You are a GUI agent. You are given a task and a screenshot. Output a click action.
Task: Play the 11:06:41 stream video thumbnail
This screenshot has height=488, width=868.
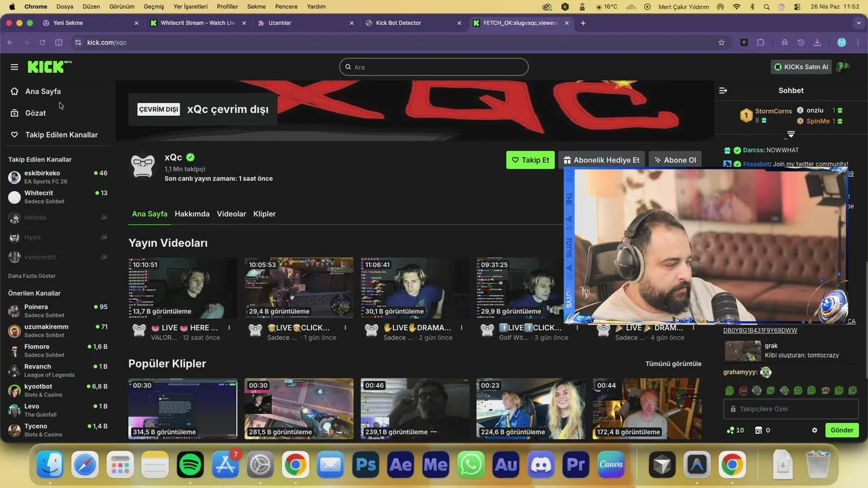(415, 288)
